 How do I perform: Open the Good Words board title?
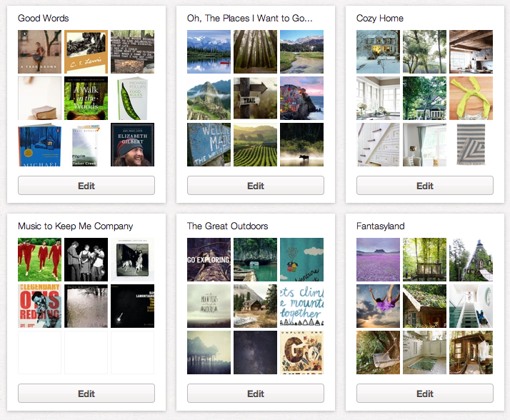(x=44, y=19)
